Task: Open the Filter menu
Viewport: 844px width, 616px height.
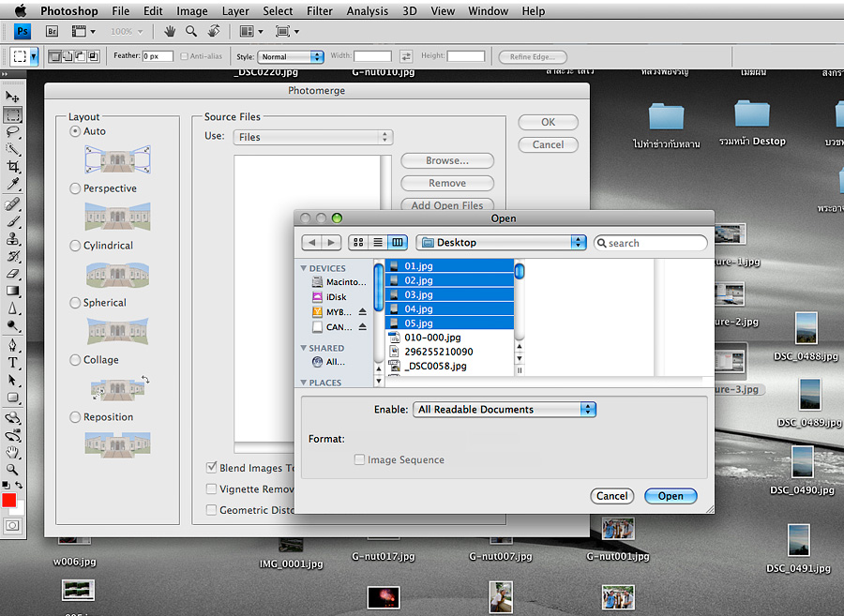Action: coord(320,11)
